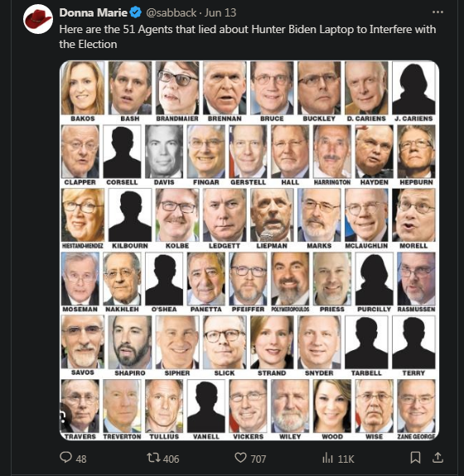Viewport: 464px width, 476px height.
Task: Bookmark this tweet
Action: [415, 458]
